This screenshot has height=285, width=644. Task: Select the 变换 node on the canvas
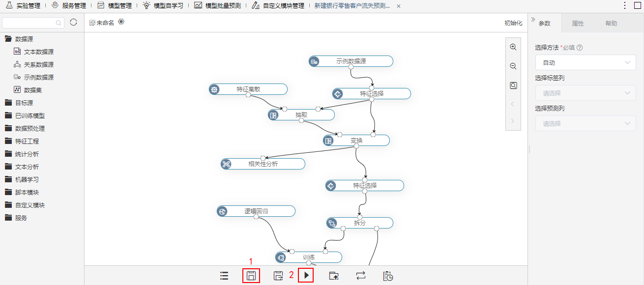[x=356, y=140]
